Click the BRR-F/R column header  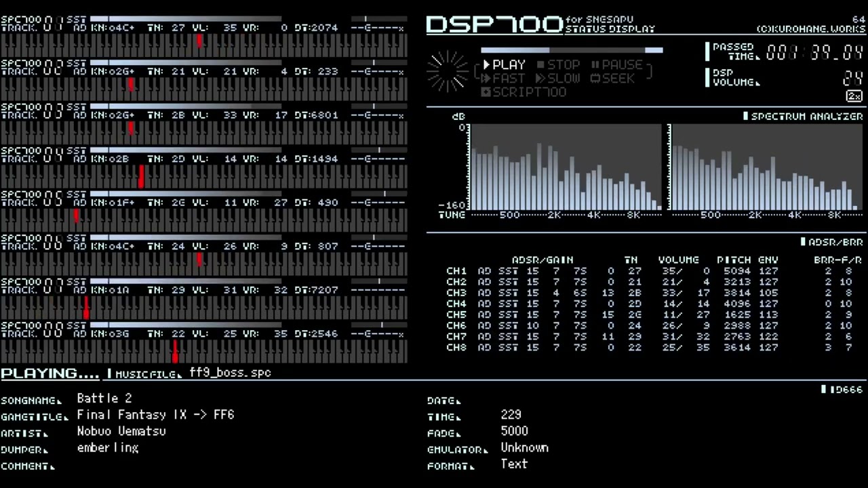point(838,260)
